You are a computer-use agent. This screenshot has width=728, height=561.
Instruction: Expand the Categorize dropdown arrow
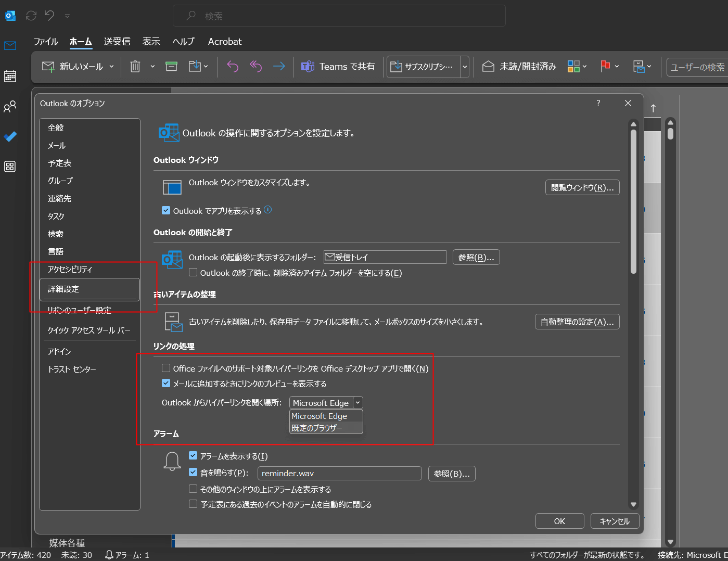click(584, 67)
